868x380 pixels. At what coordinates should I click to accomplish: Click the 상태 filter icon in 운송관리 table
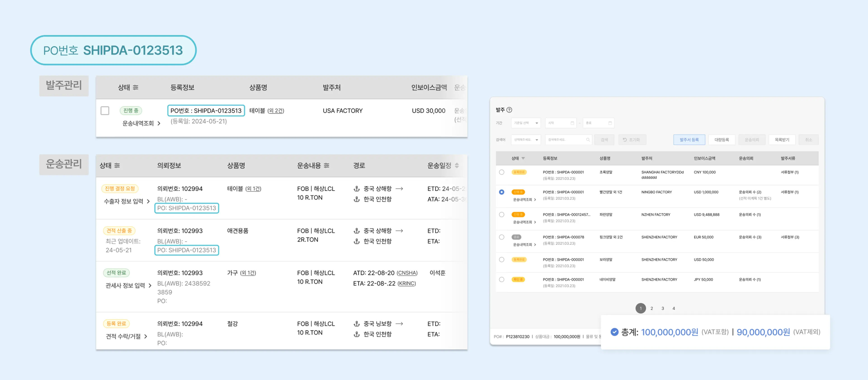click(x=117, y=165)
